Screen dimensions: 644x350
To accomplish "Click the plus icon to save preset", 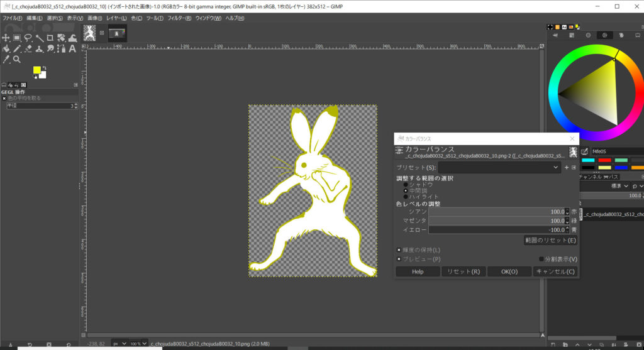I will 567,167.
